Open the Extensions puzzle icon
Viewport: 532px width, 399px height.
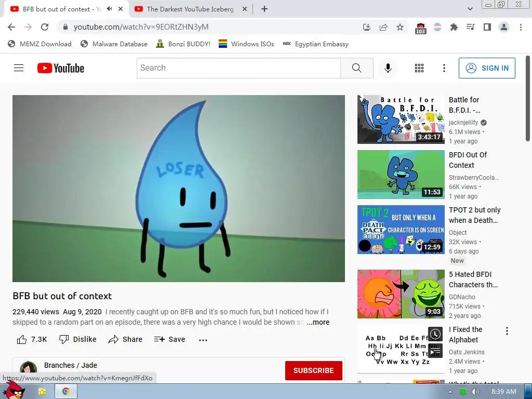click(x=454, y=27)
